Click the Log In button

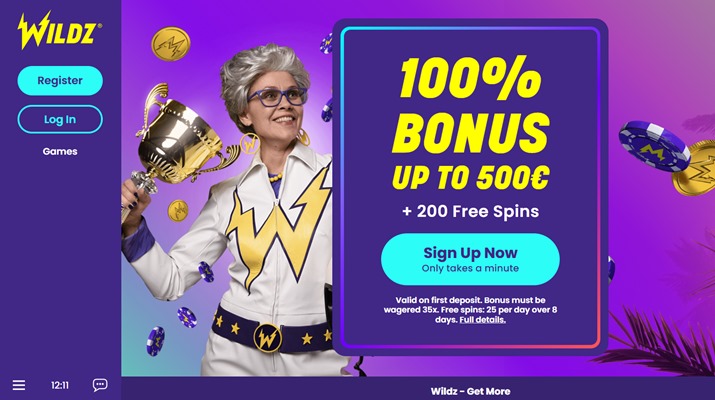[x=60, y=119]
